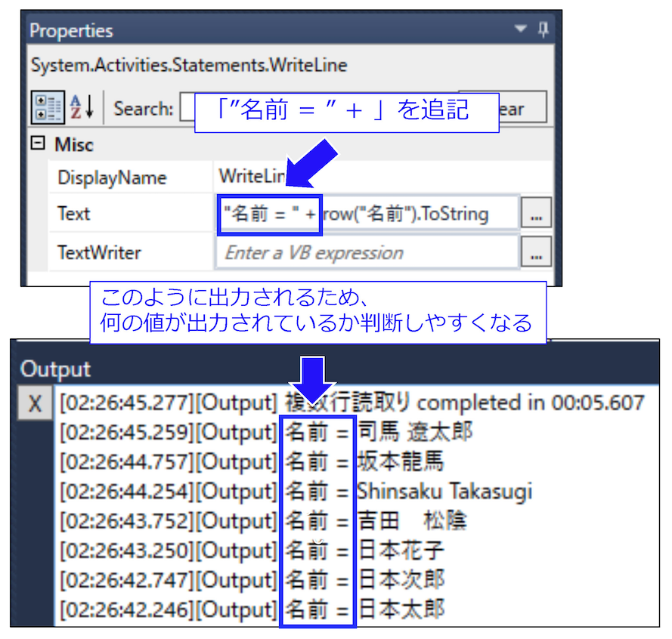Collapse the Misc property category
The width and height of the screenshot is (672, 639).
pos(38,143)
